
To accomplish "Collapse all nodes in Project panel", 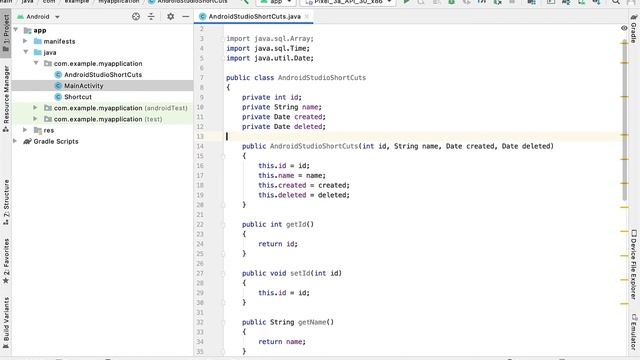I will 151,16.
